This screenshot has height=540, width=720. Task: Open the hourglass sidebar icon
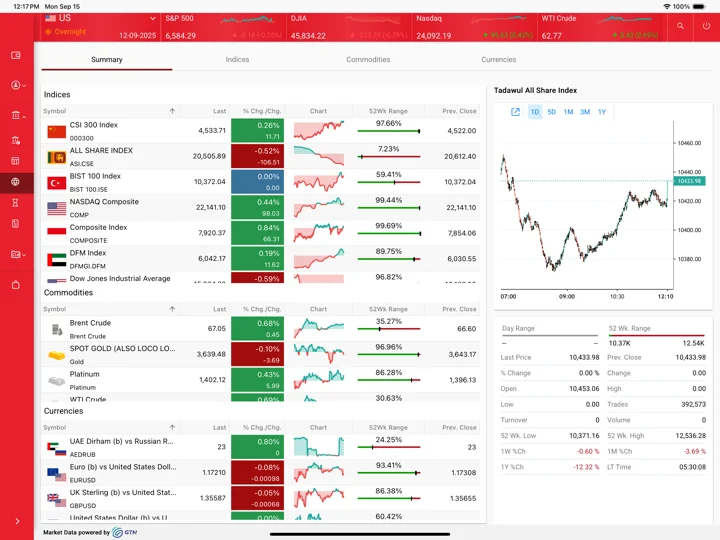click(x=16, y=202)
